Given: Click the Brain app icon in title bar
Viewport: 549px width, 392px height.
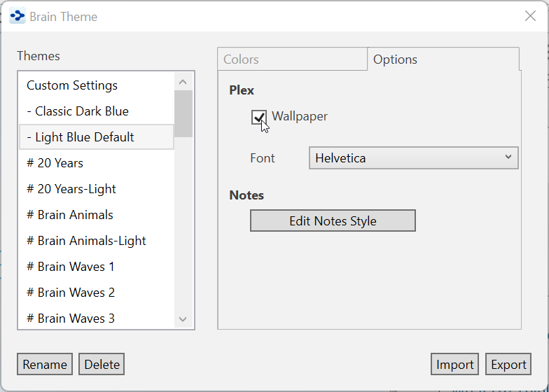Looking at the screenshot, I should pos(18,16).
